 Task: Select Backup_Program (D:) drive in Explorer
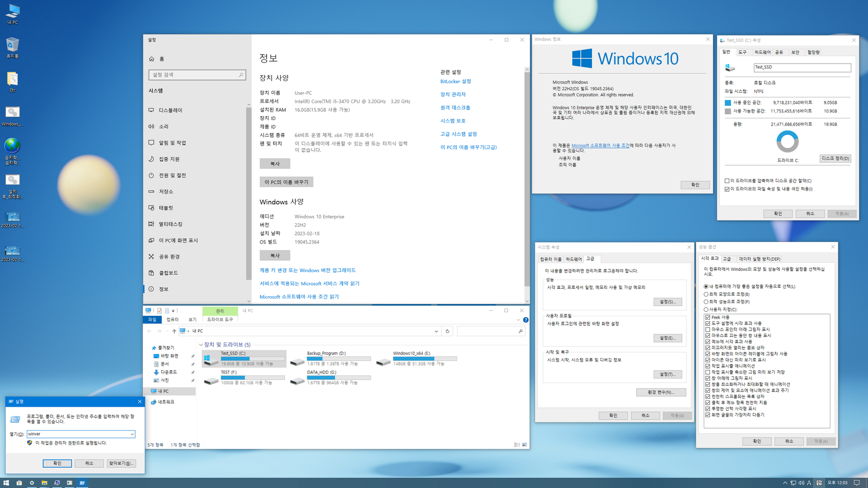pyautogui.click(x=330, y=358)
